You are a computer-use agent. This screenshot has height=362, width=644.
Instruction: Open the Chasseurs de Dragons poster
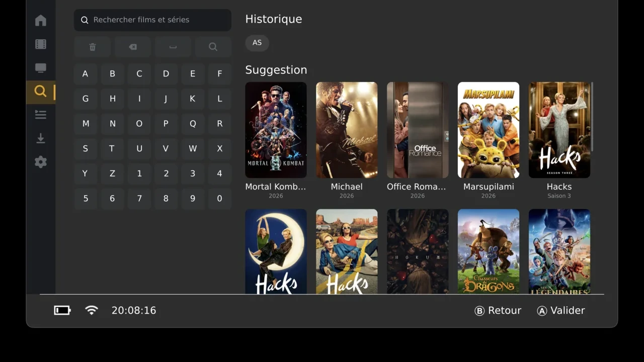point(489,251)
